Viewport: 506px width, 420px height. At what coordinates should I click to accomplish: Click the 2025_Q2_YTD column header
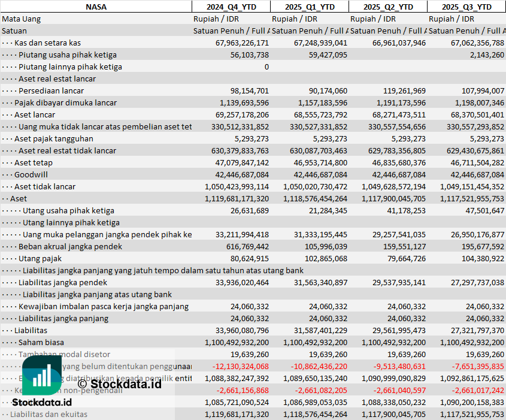pyautogui.click(x=387, y=7)
